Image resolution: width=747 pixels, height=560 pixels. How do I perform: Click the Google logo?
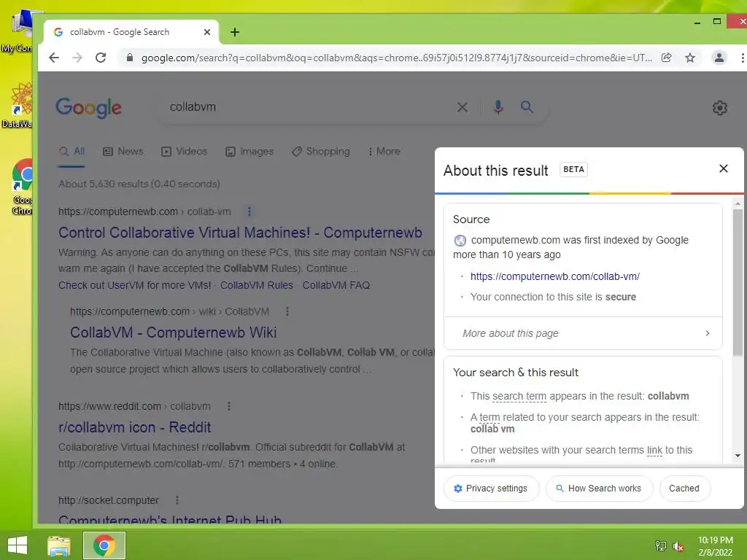[88, 108]
